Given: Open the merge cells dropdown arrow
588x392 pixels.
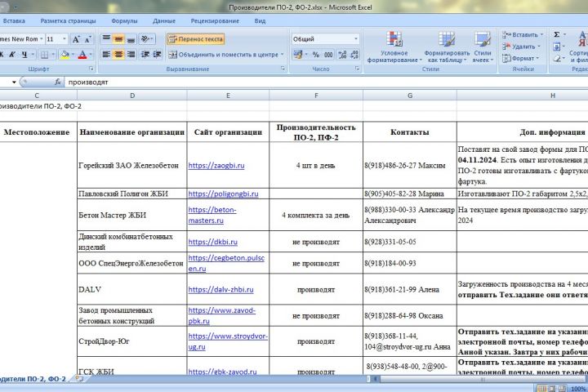Looking at the screenshot, I should click(x=283, y=55).
